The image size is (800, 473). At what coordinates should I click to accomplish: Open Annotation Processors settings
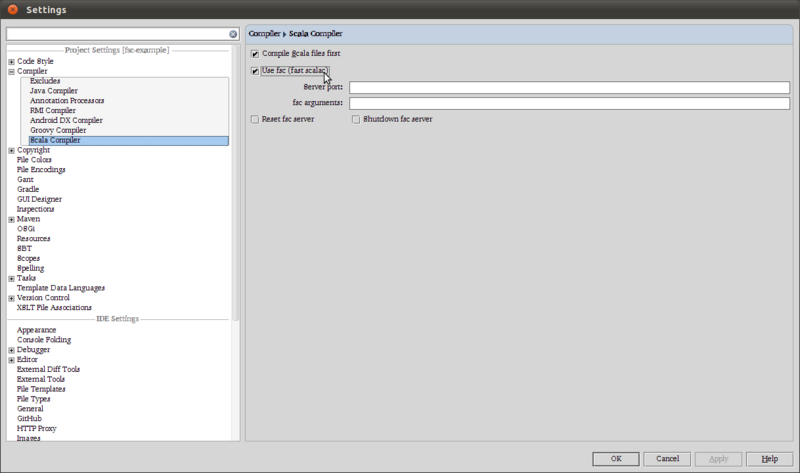[67, 101]
